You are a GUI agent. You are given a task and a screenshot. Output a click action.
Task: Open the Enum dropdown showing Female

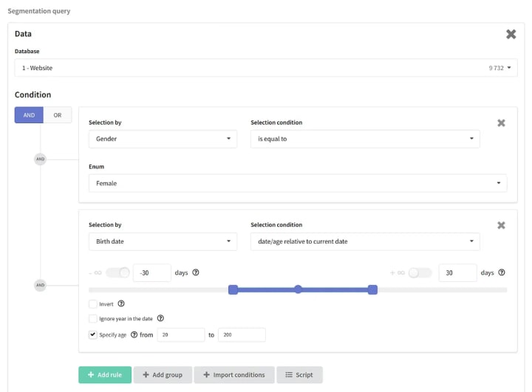pyautogui.click(x=298, y=183)
